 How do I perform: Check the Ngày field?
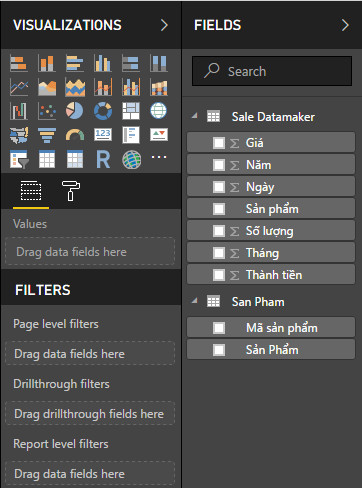[219, 187]
